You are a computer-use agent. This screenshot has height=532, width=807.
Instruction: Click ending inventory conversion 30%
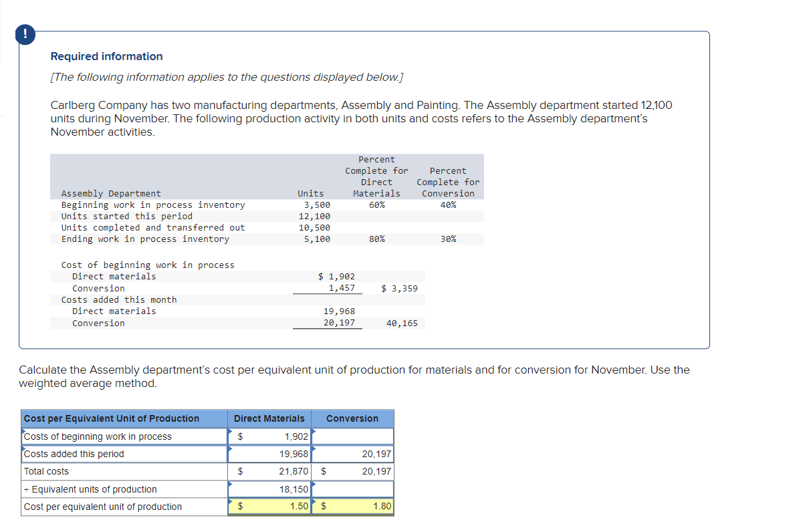point(449,239)
